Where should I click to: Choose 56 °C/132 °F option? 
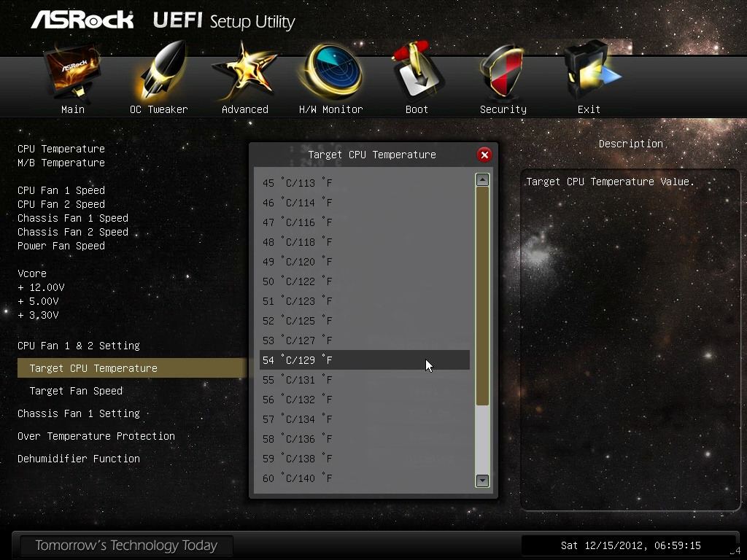tap(365, 400)
